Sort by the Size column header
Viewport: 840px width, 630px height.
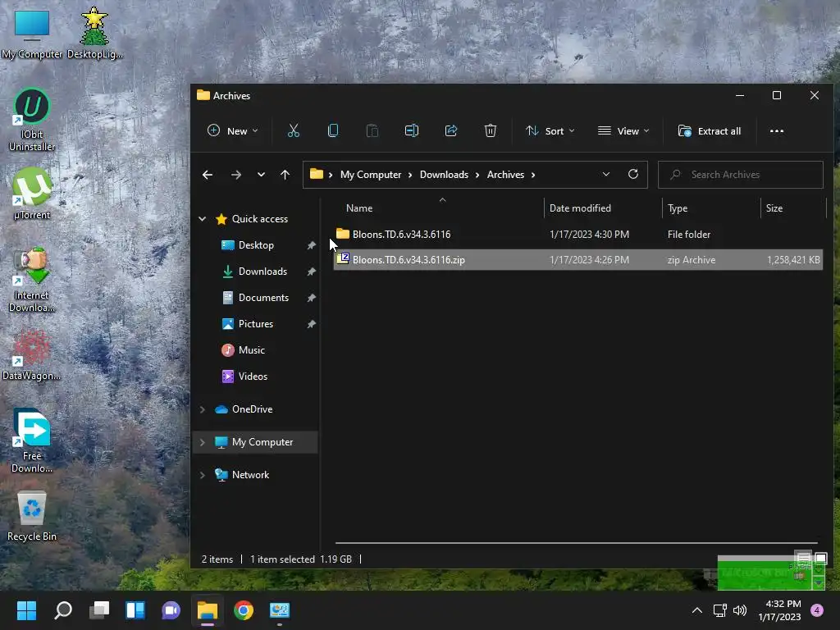pos(794,208)
